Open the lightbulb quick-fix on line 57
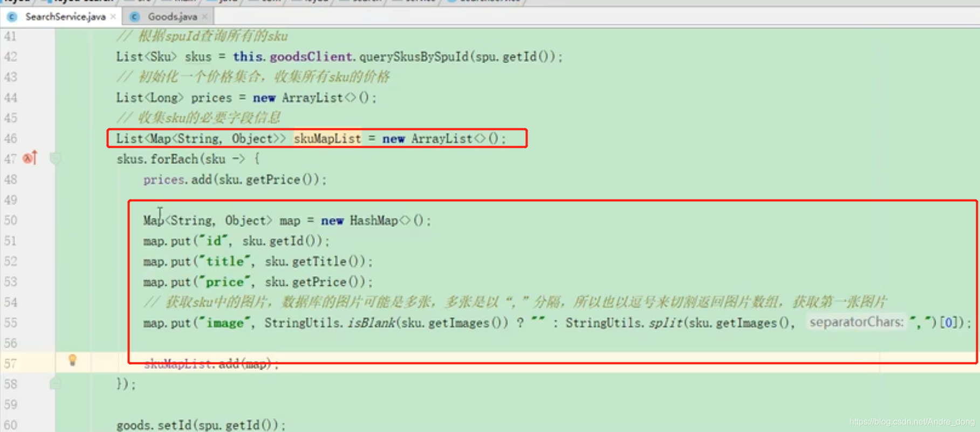 point(72,360)
